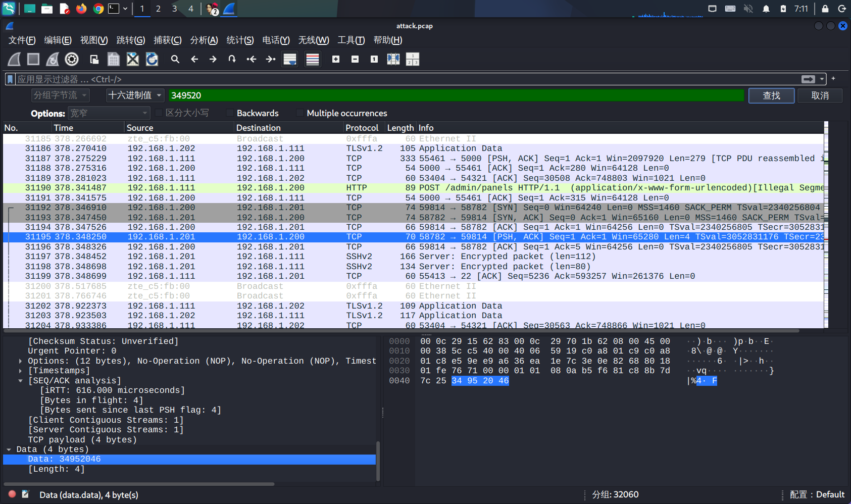Collapse the [SEQ/ACK analysis] tree node

tap(20, 381)
